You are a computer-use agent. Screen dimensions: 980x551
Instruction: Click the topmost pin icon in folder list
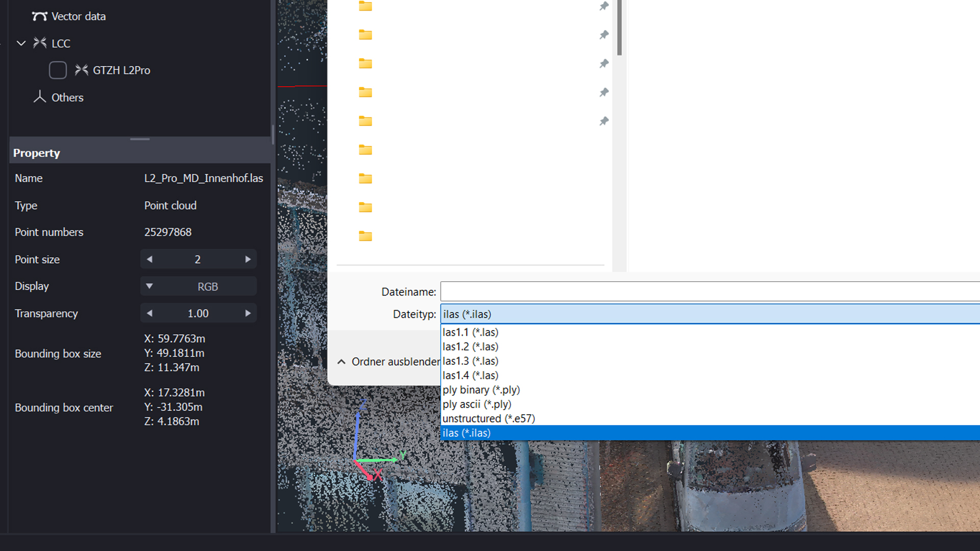(x=604, y=6)
